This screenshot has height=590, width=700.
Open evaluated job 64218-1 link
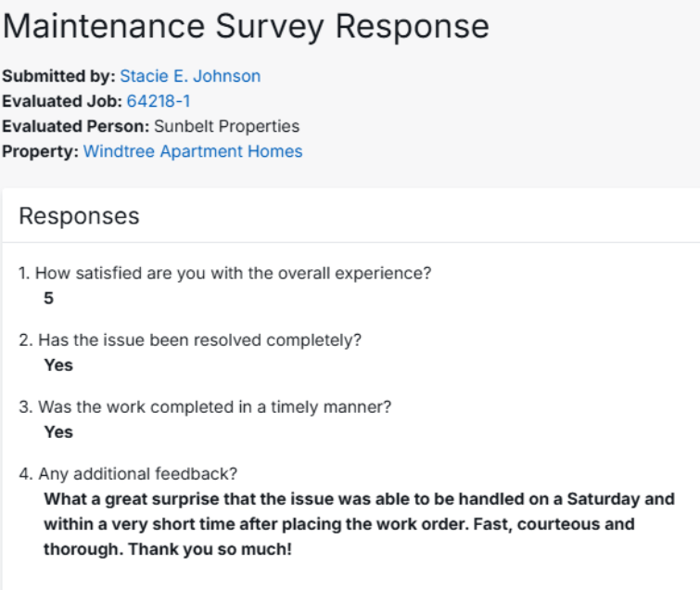point(158,101)
